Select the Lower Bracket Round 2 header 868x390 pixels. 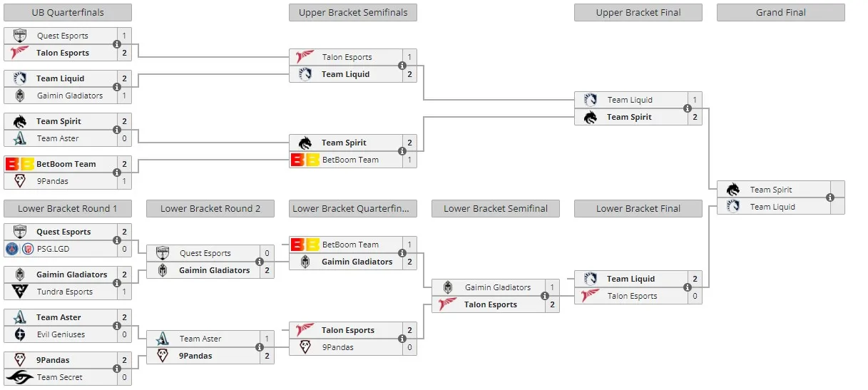click(210, 208)
